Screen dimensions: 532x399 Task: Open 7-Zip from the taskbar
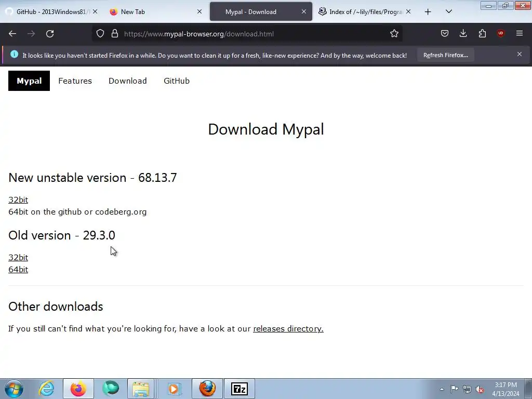[240, 389]
